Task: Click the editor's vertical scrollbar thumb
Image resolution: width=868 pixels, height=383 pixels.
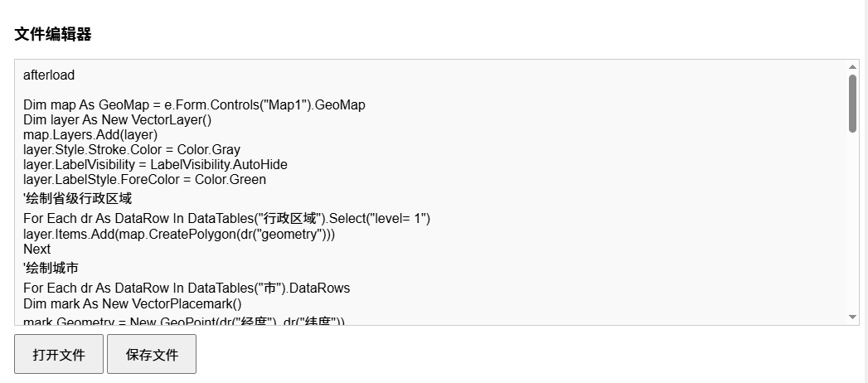Action: [853, 103]
